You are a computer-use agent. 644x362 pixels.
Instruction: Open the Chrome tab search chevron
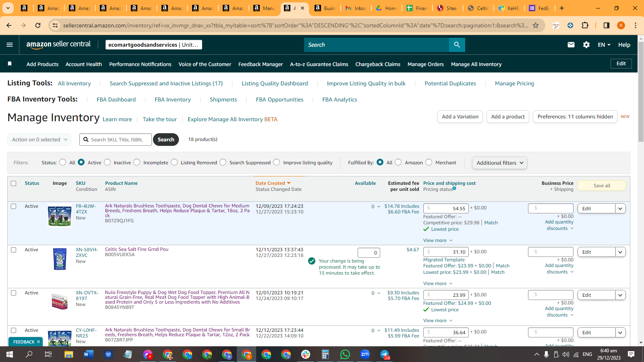[x=8, y=8]
